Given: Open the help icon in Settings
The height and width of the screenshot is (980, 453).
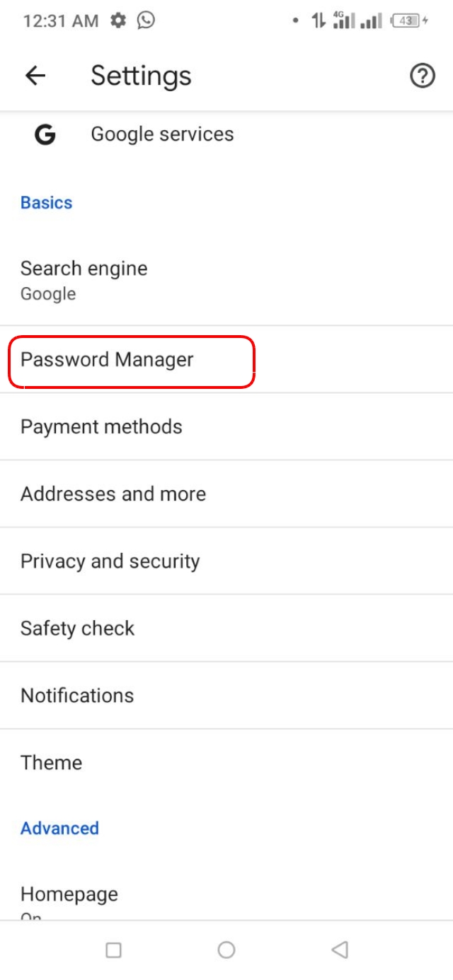Looking at the screenshot, I should 423,76.
